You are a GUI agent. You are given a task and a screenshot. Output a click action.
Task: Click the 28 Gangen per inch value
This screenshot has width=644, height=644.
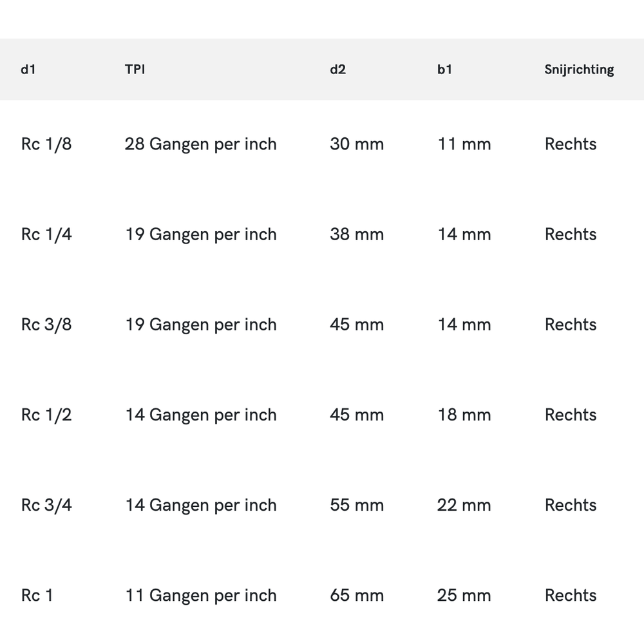(200, 144)
